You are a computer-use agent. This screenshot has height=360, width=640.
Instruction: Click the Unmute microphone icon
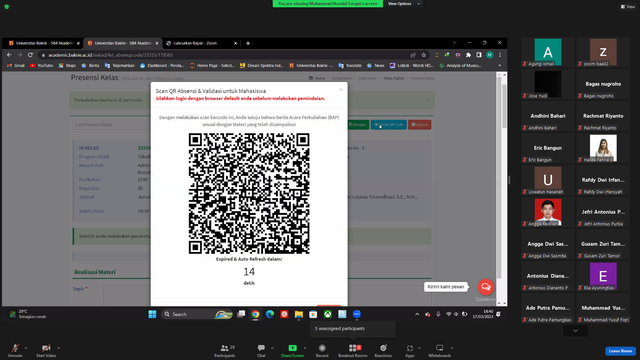click(x=15, y=348)
